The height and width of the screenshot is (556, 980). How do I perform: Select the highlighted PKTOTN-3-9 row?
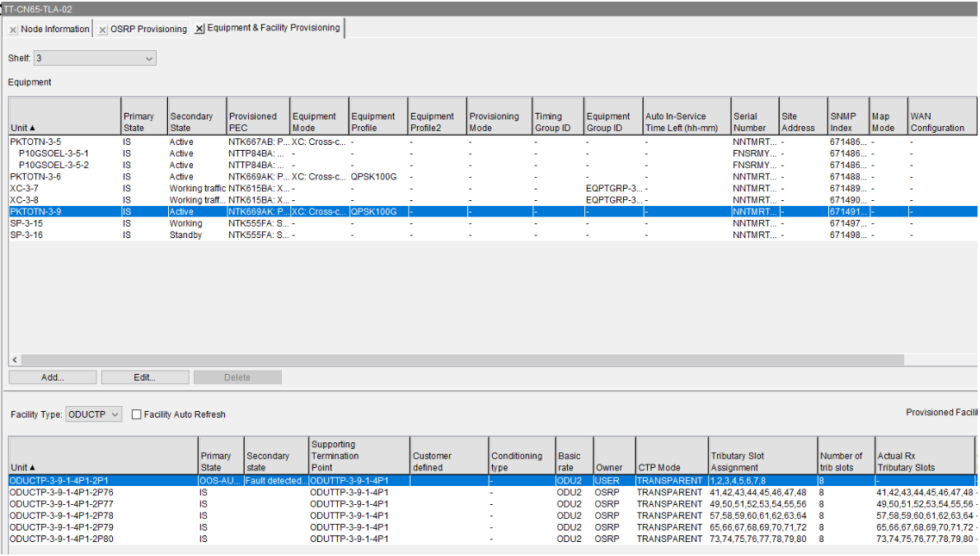point(493,212)
